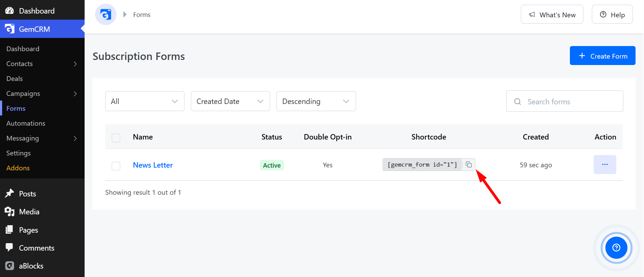The height and width of the screenshot is (277, 644).
Task: Click the Forms breadcrumb
Action: click(x=142, y=15)
